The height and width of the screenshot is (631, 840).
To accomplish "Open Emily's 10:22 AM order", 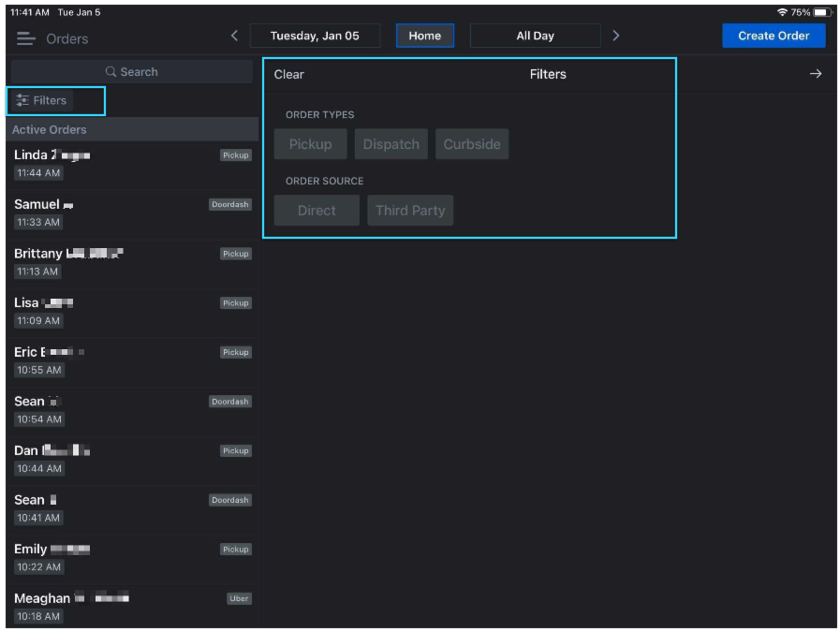I will 132,559.
